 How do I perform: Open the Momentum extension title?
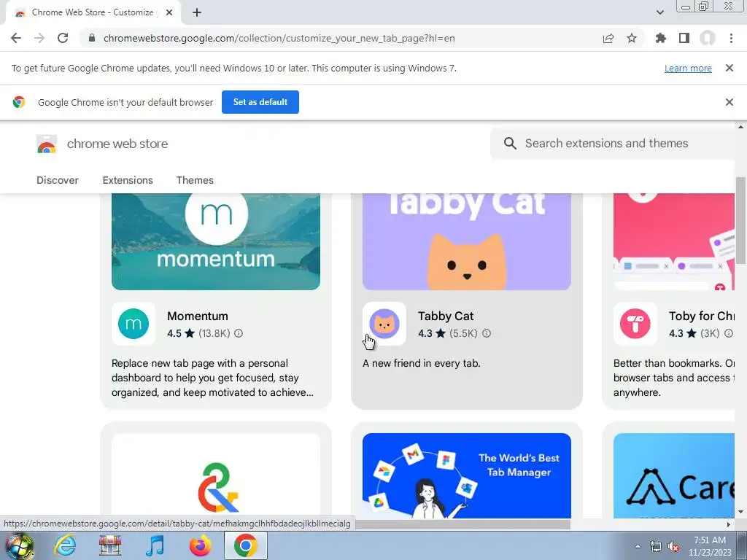pos(198,316)
